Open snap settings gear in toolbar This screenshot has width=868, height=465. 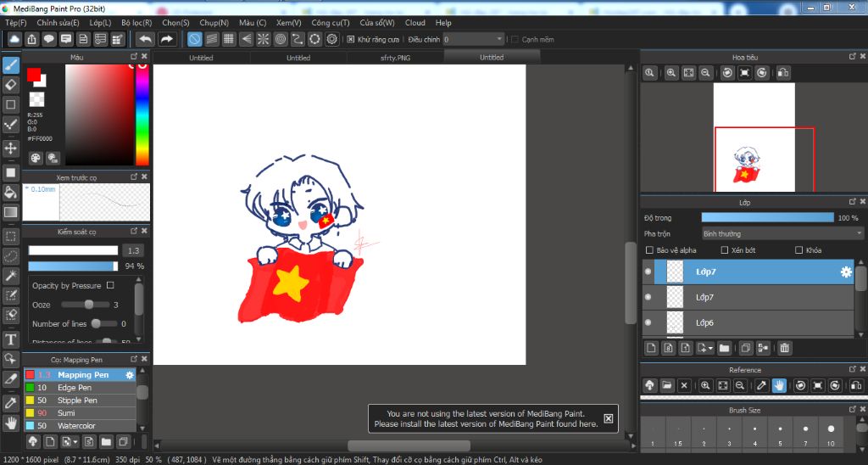click(x=332, y=39)
